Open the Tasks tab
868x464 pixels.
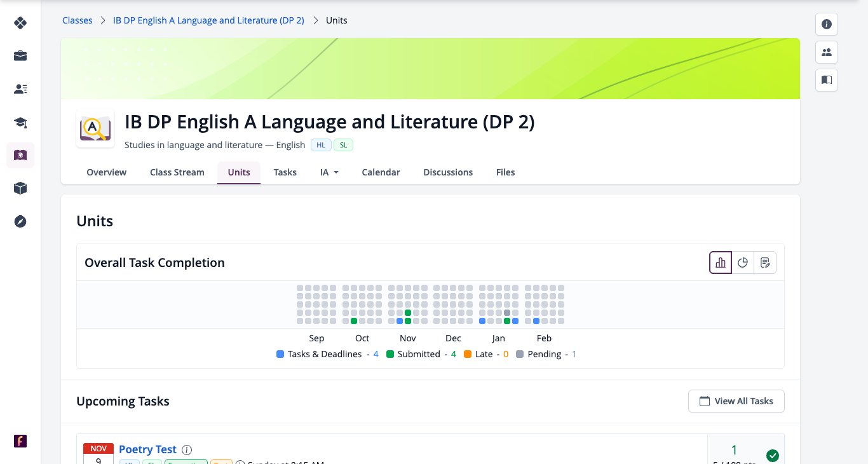[x=285, y=172]
